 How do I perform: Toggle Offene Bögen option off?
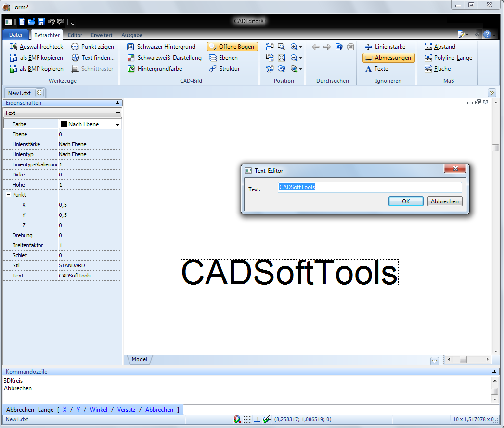233,47
